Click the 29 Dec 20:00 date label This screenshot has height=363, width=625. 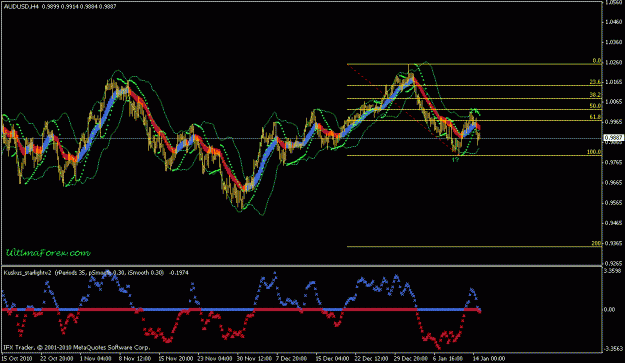coord(411,359)
